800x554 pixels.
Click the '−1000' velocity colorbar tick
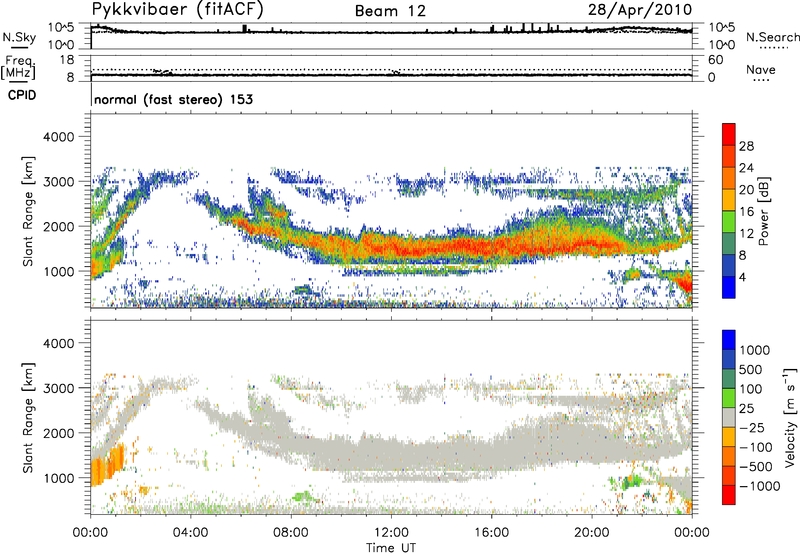(759, 486)
